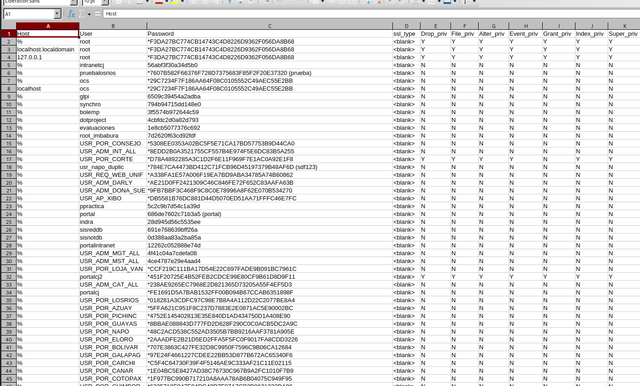Select row 45 header
Viewport: 640px width, 386px height.
pyautogui.click(x=9, y=379)
